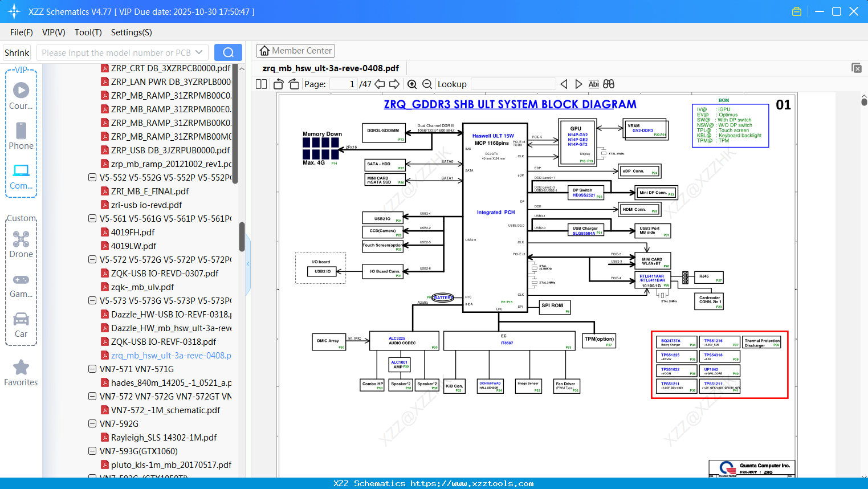Open ZRI_MB_E_FINAL.pdf in the tree
The width and height of the screenshot is (868, 489).
150,191
